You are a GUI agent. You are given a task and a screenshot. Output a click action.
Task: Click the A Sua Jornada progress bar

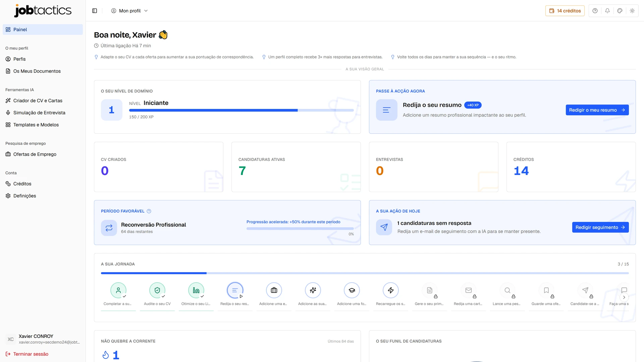click(365, 273)
